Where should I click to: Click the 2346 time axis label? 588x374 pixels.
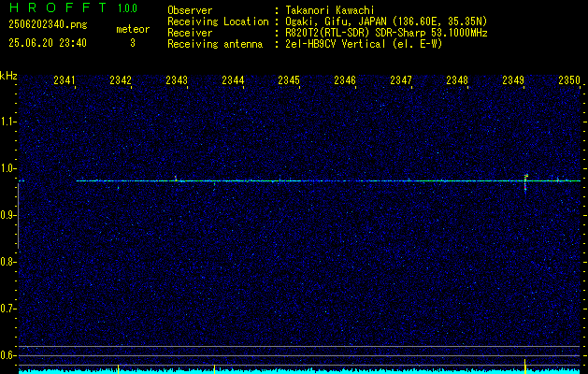[x=345, y=80]
